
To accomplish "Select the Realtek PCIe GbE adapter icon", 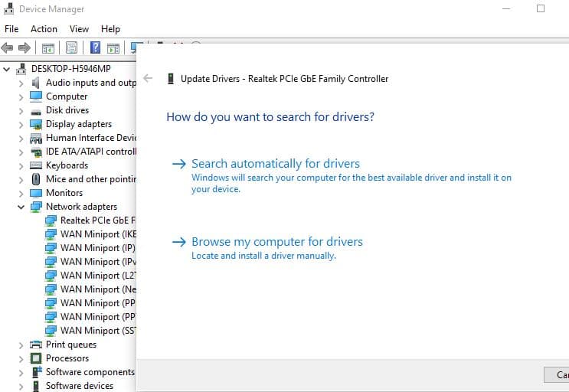I will coord(51,220).
